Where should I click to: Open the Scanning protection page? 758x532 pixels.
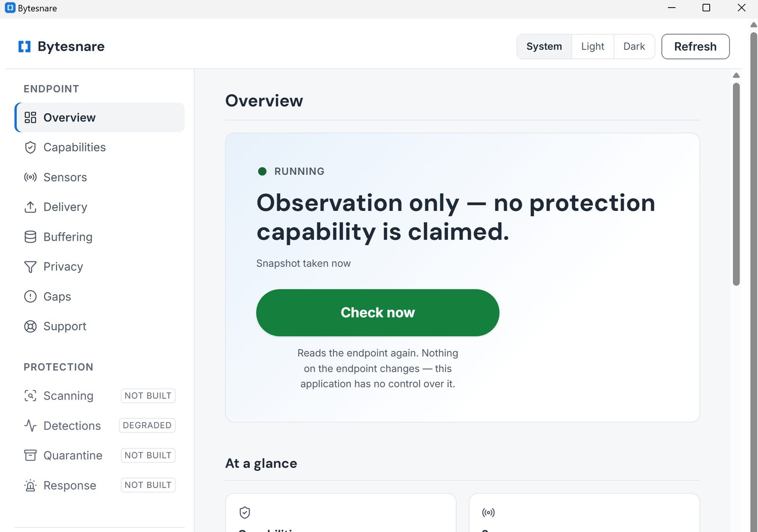click(99, 396)
